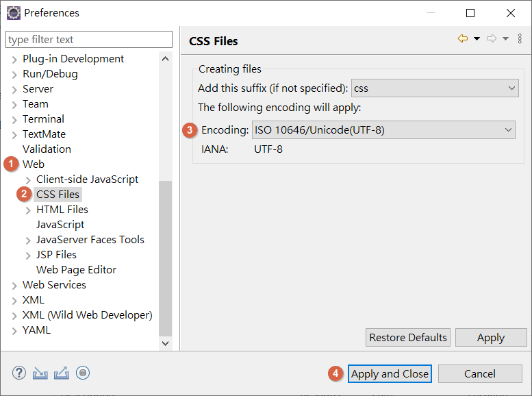Screen dimensions: 532x396
Task: Maximize the Preferences window
Action: pos(470,13)
